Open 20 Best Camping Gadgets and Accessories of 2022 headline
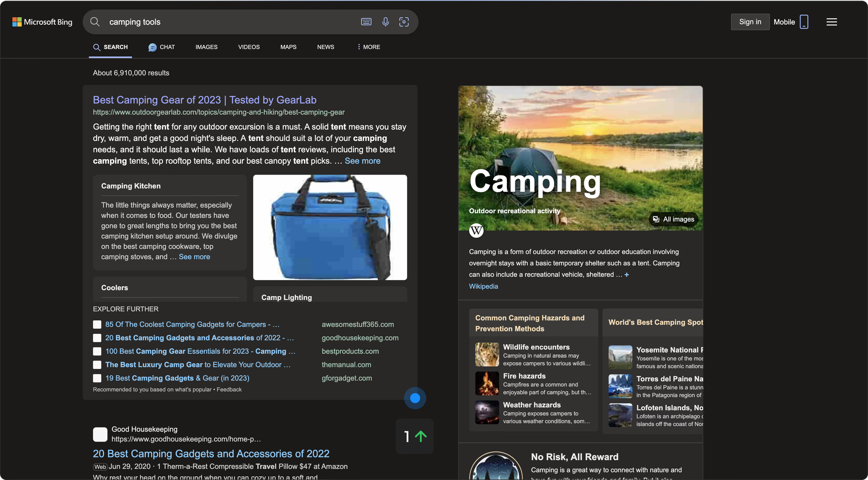 [x=211, y=454]
